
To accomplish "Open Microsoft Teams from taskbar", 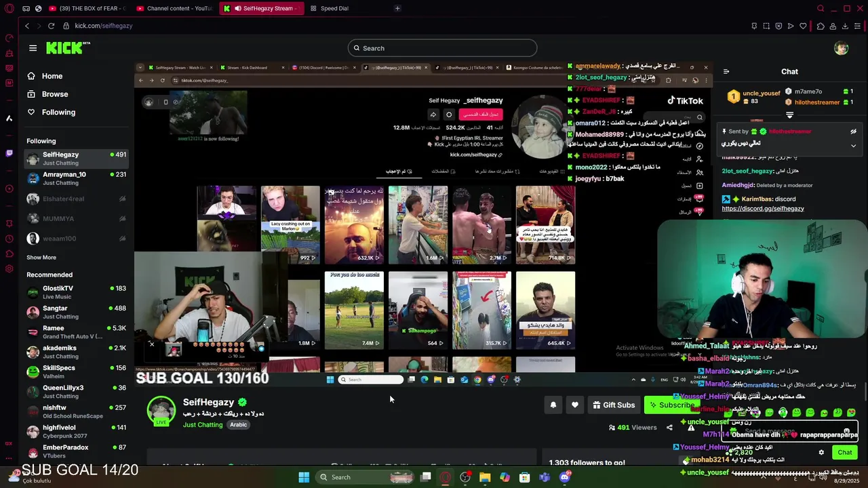I will [545, 477].
